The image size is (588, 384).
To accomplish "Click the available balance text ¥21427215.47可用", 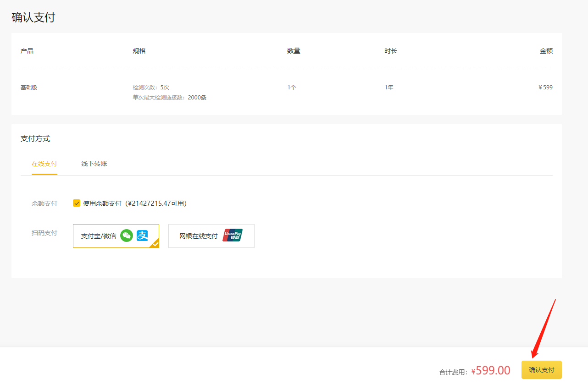I will coord(156,203).
